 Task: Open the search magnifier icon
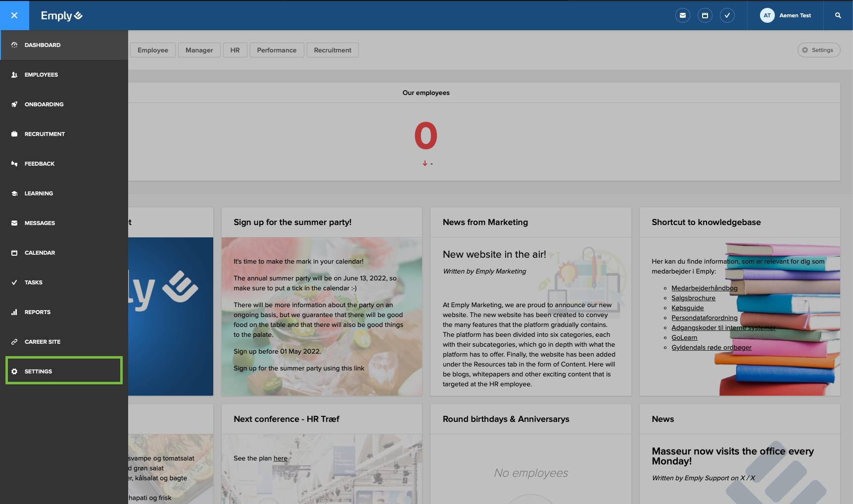838,15
